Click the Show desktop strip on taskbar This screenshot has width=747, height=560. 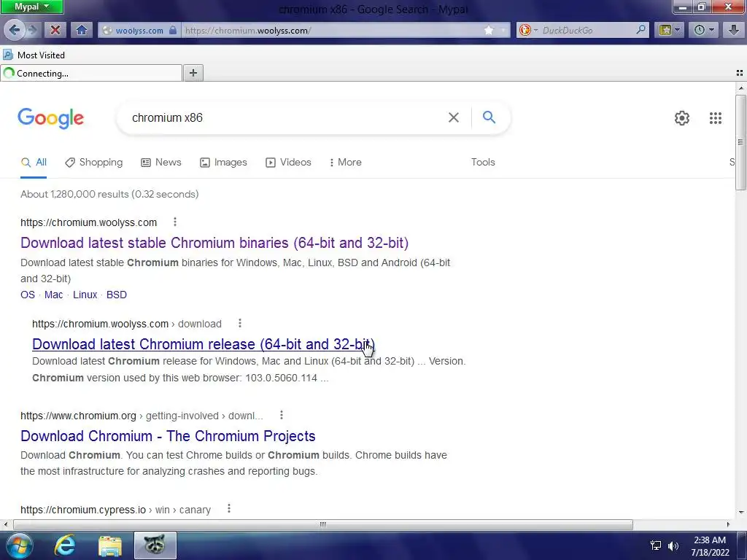[742, 545]
